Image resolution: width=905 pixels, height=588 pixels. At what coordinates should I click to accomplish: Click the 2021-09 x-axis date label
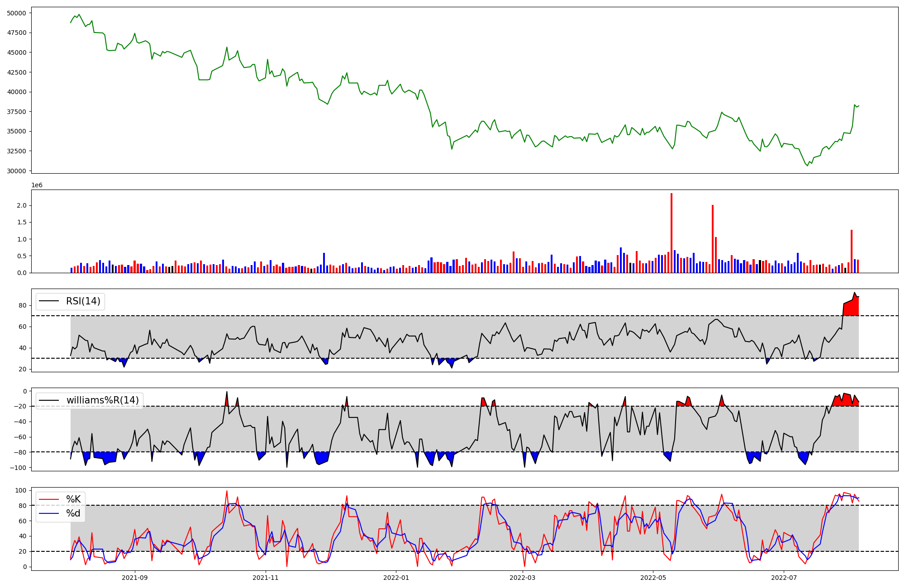coord(135,578)
